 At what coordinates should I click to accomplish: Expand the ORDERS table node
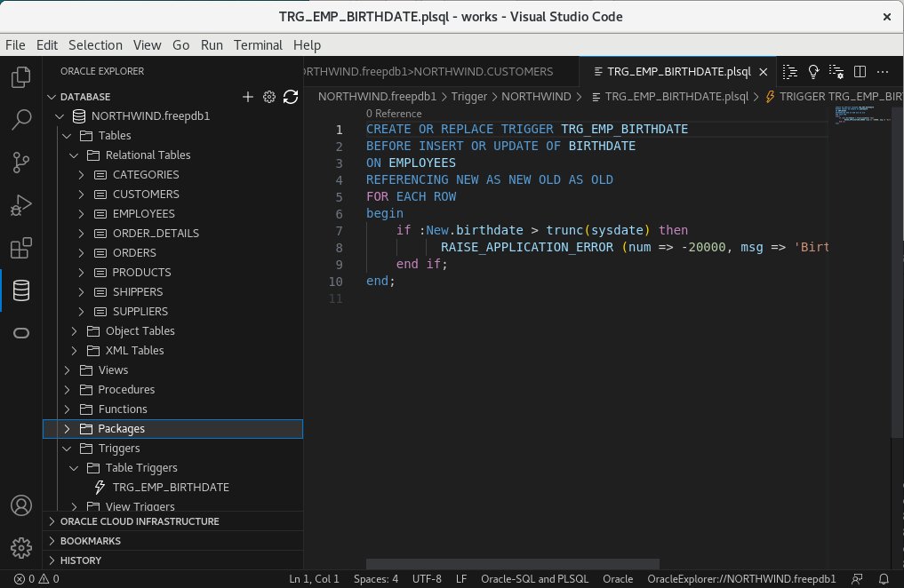click(81, 253)
